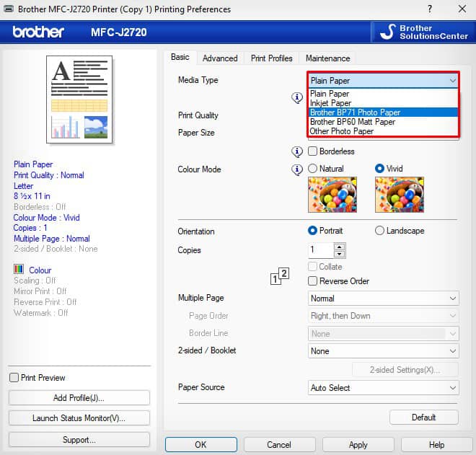Open the Print Profiles tab

tap(271, 58)
